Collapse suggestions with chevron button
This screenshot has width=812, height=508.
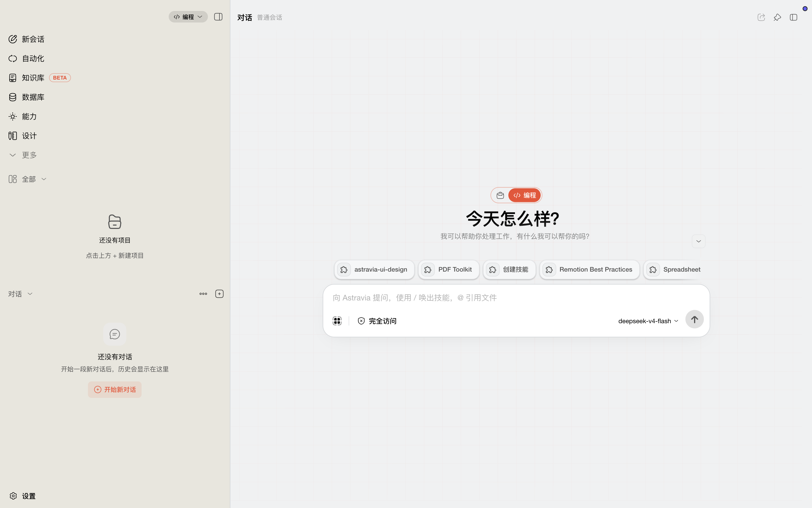(699, 242)
